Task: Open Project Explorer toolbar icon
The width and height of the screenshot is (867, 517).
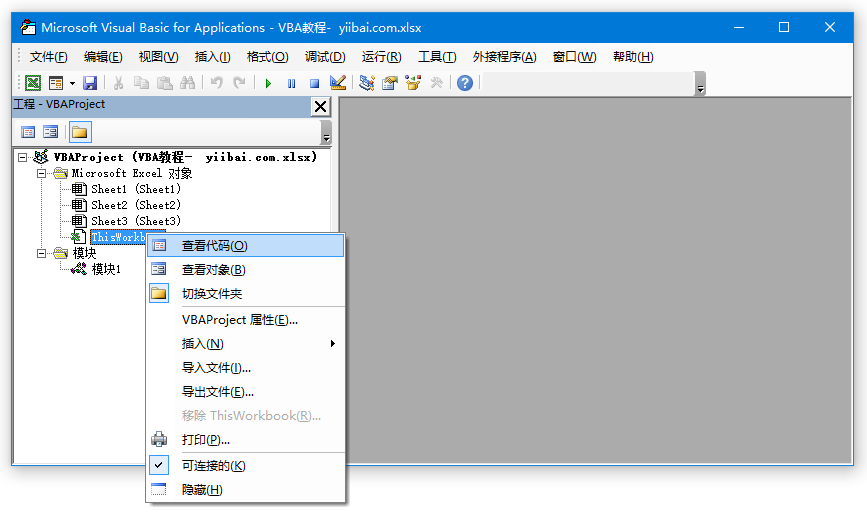Action: click(367, 83)
